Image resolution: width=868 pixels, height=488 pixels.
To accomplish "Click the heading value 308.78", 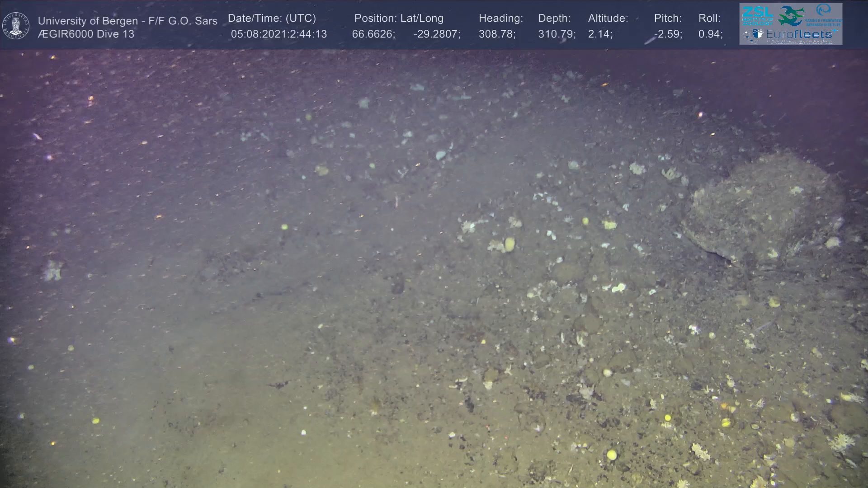I will 496,34.
